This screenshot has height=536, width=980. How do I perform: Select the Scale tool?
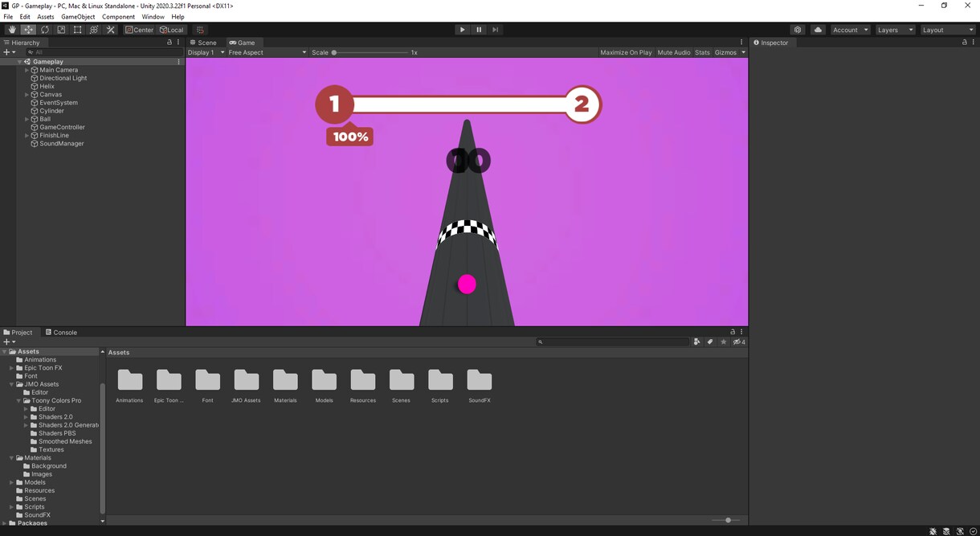(x=61, y=30)
